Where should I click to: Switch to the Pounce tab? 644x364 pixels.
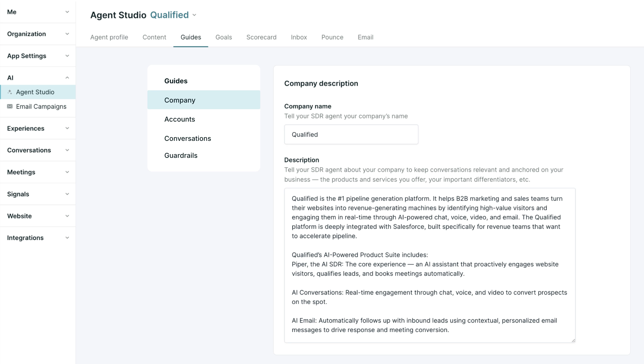[332, 37]
